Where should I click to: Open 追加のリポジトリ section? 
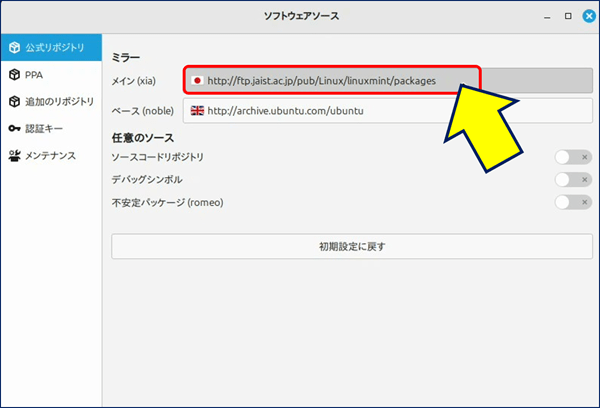point(51,102)
